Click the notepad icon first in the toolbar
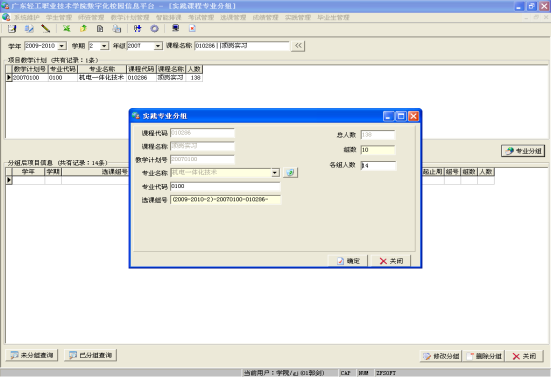Viewport: 551px width, 378px height. pyautogui.click(x=12, y=28)
